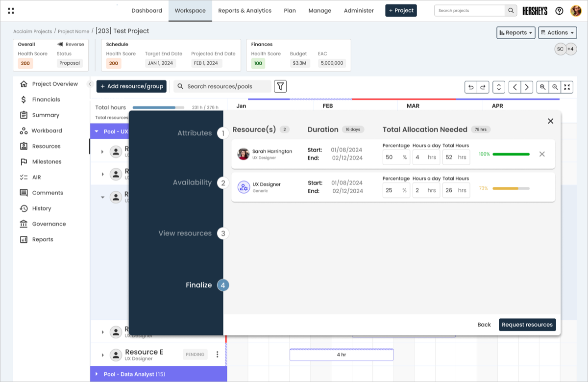
Task: Click the fit-to-screen collapse icon
Action: (567, 87)
